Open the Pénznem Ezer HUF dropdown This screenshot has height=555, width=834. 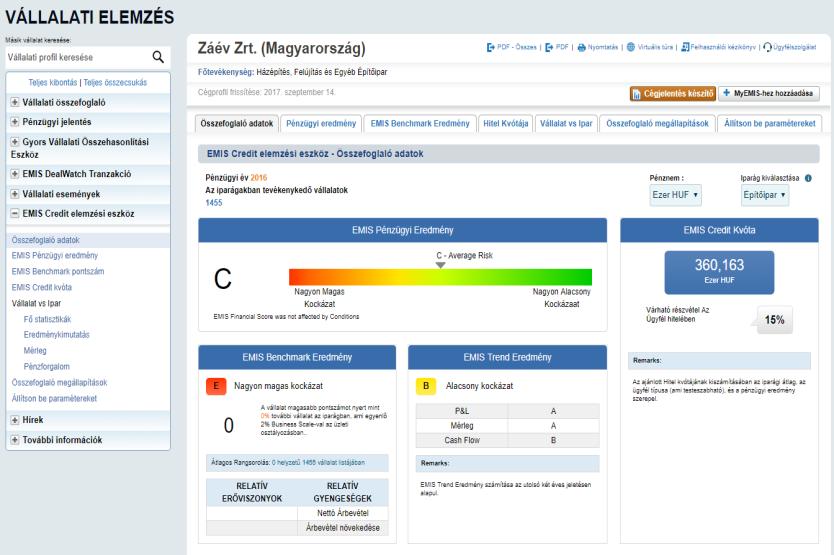[x=675, y=195]
